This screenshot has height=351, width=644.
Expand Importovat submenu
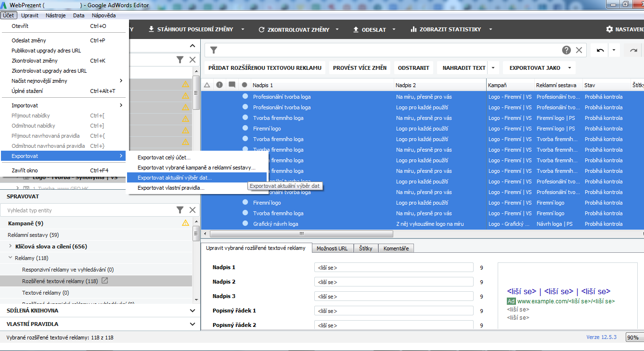tap(64, 105)
